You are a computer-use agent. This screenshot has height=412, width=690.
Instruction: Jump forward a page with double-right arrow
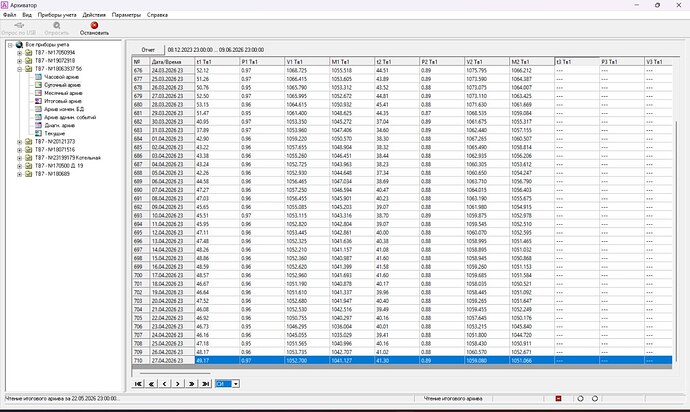click(191, 384)
